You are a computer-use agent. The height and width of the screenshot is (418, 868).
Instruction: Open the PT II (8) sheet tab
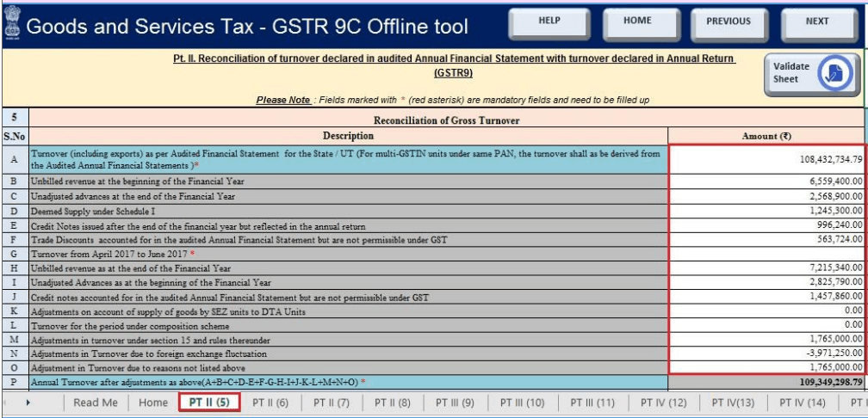(393, 403)
